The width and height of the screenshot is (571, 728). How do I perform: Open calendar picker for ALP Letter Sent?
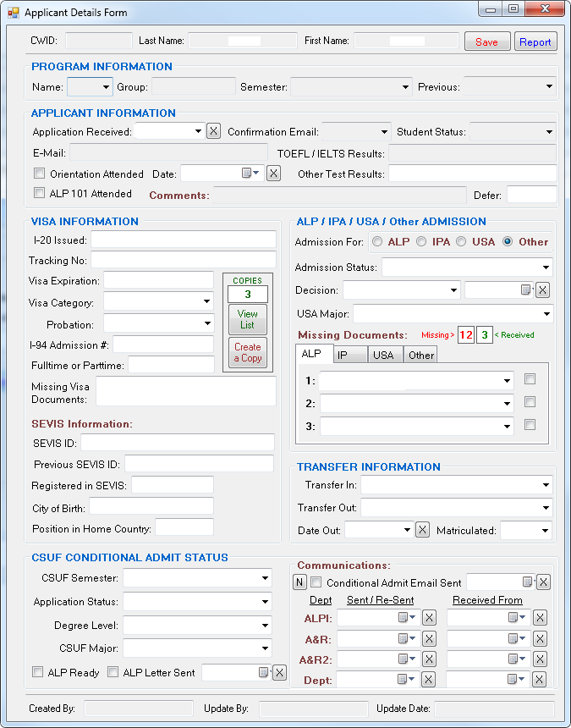coord(263,672)
